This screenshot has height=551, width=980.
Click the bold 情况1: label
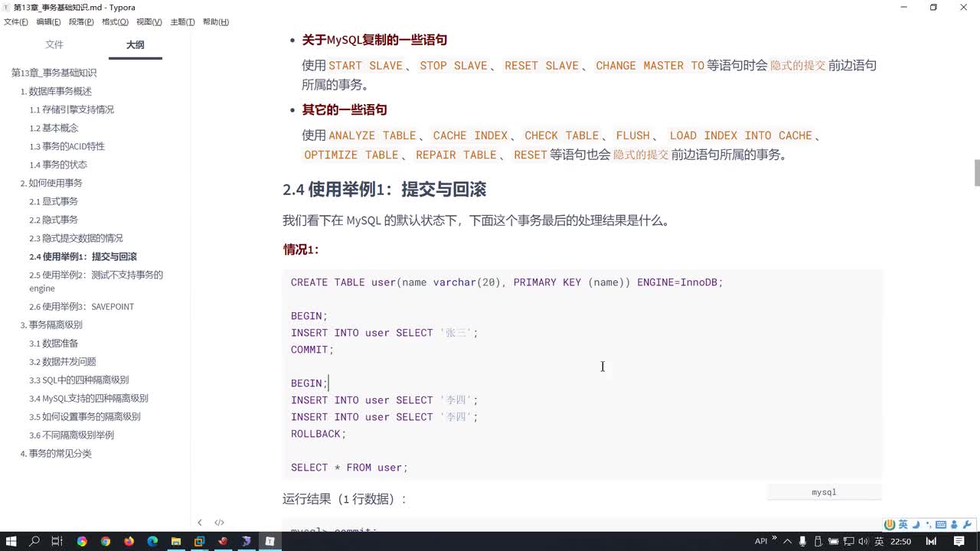pos(301,249)
